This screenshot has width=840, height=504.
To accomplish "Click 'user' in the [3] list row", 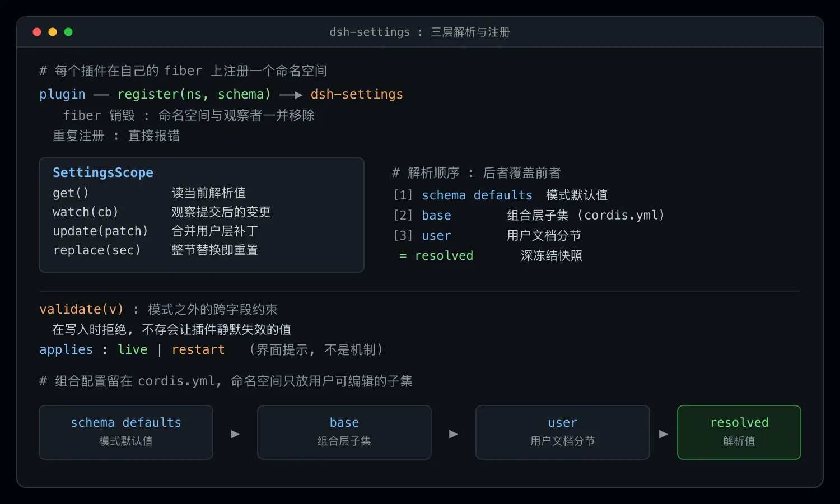I will pyautogui.click(x=436, y=236).
